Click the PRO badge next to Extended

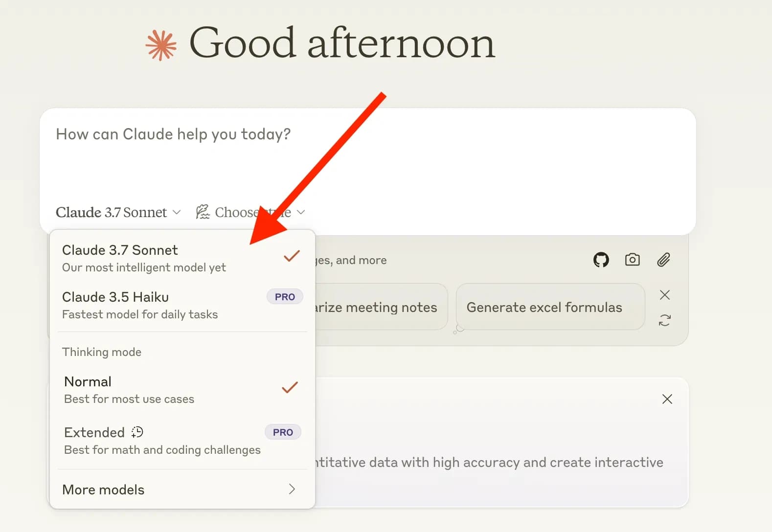[283, 432]
